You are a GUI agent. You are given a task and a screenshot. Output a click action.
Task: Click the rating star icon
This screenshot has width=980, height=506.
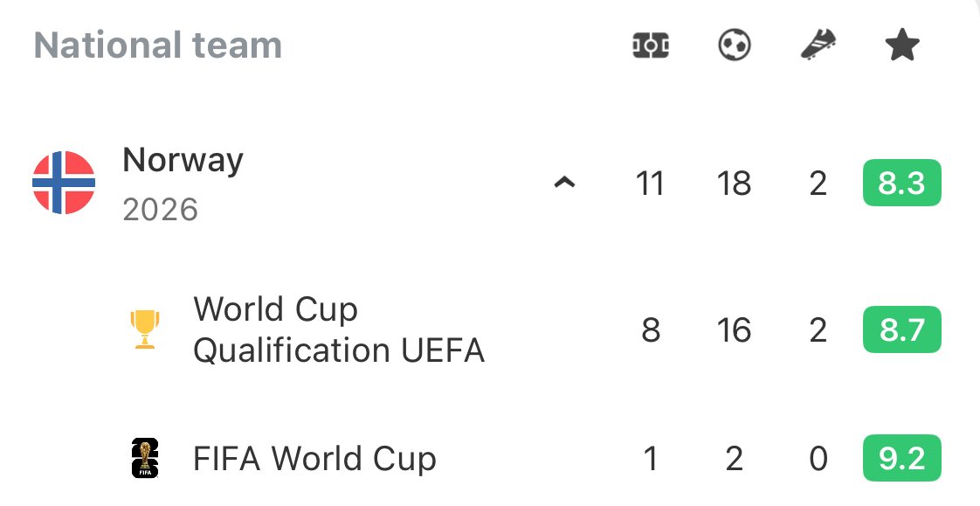click(x=902, y=45)
